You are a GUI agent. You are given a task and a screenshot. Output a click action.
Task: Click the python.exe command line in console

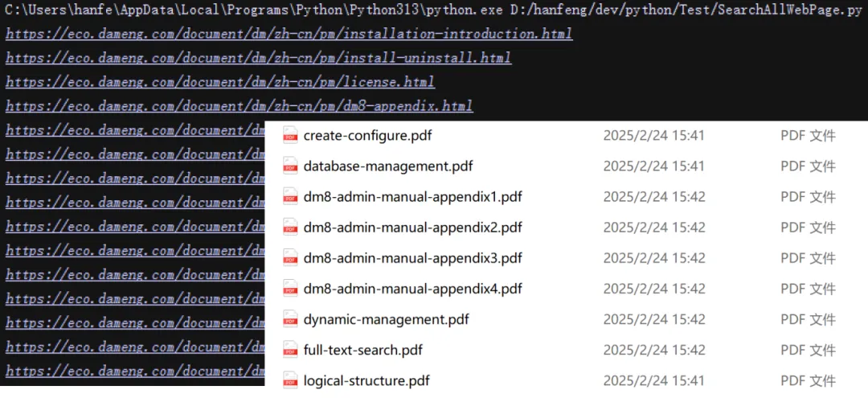coord(433,10)
